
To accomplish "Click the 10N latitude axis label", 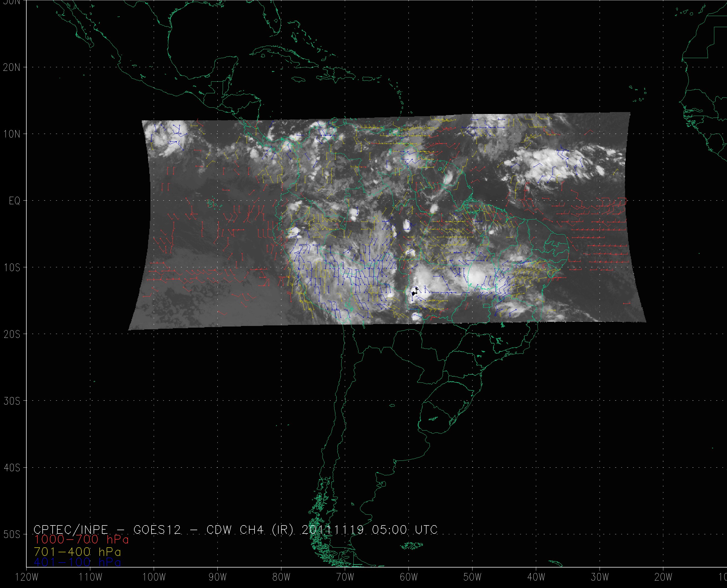I will [x=12, y=134].
